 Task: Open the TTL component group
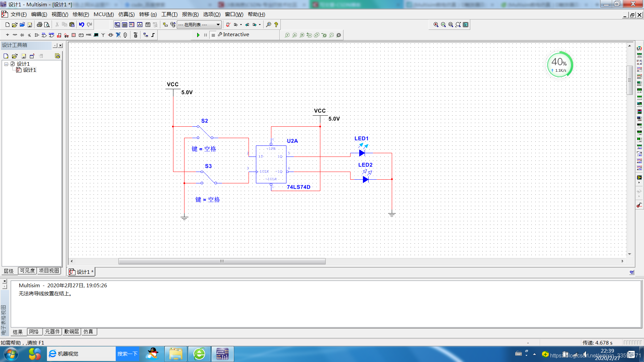(44, 35)
